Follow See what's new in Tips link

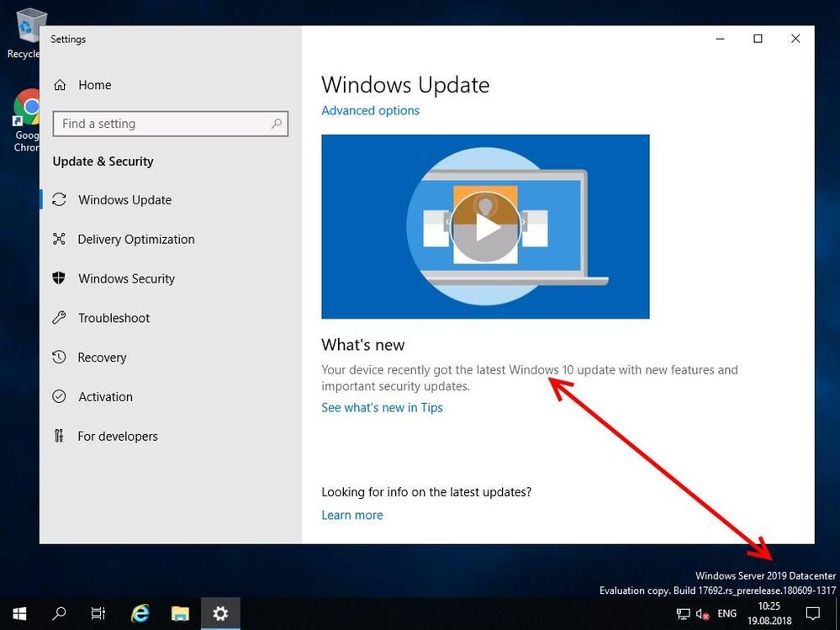(382, 408)
